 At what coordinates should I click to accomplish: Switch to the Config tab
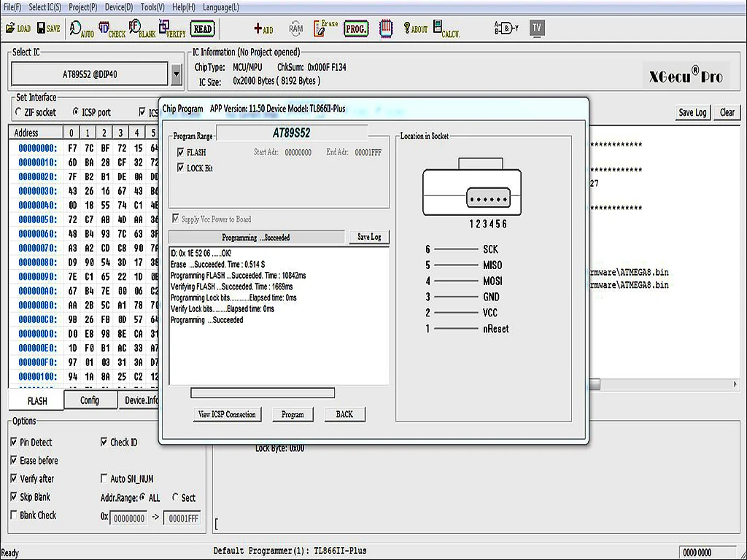click(90, 400)
